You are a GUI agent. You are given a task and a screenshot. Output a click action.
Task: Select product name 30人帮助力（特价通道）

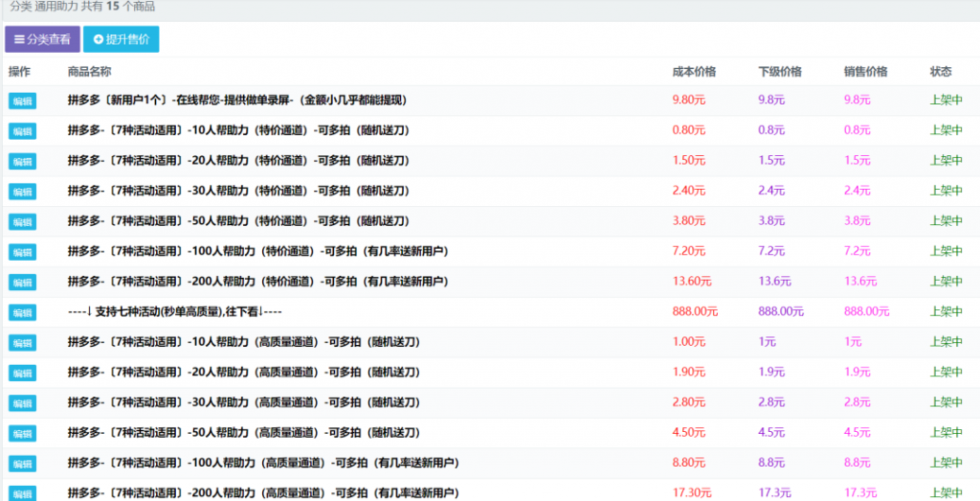click(x=238, y=191)
